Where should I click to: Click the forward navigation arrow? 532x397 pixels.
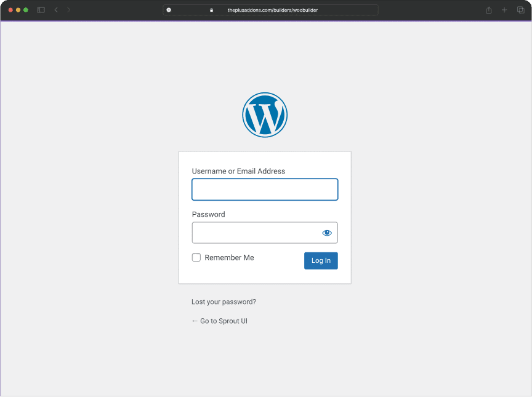click(68, 10)
